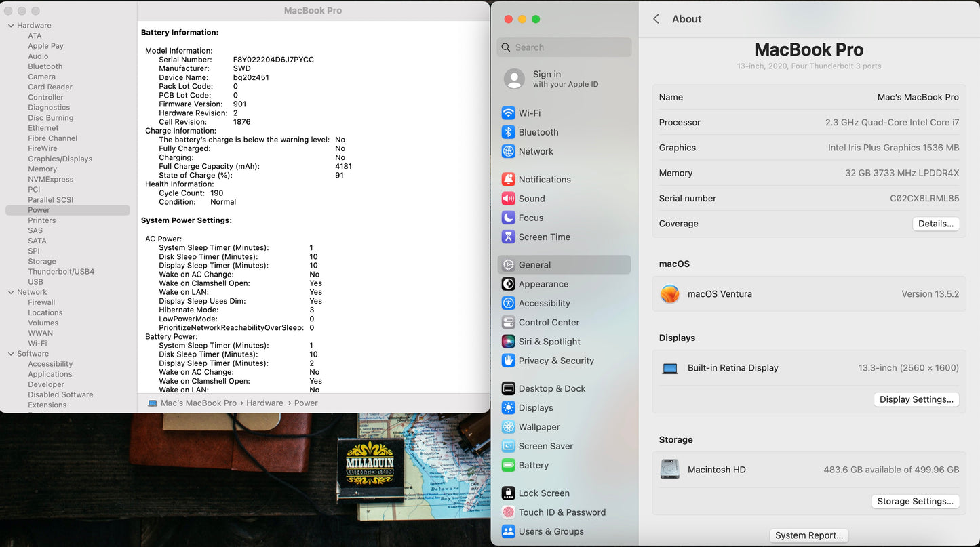Click the Coverage Details button

935,224
